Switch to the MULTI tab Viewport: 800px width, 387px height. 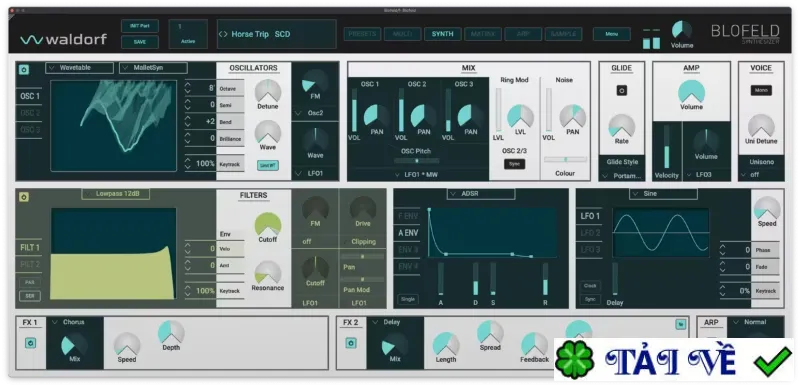coord(403,34)
